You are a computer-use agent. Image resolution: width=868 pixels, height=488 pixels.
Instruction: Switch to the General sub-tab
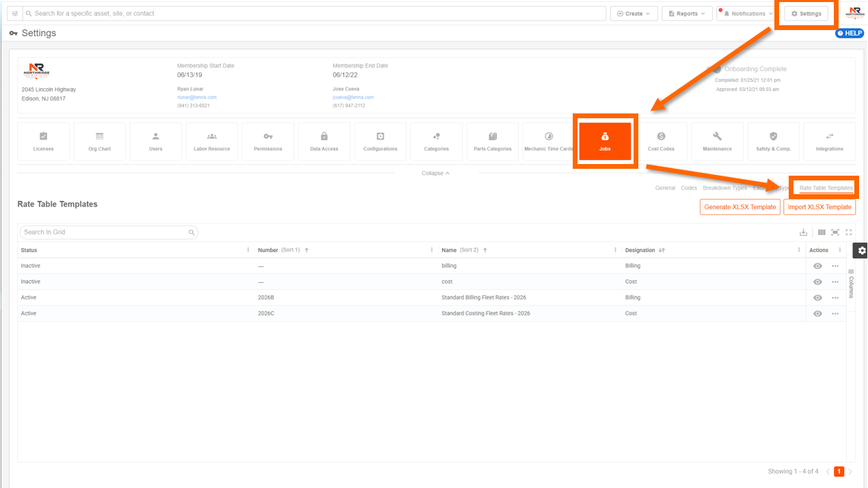pos(665,188)
